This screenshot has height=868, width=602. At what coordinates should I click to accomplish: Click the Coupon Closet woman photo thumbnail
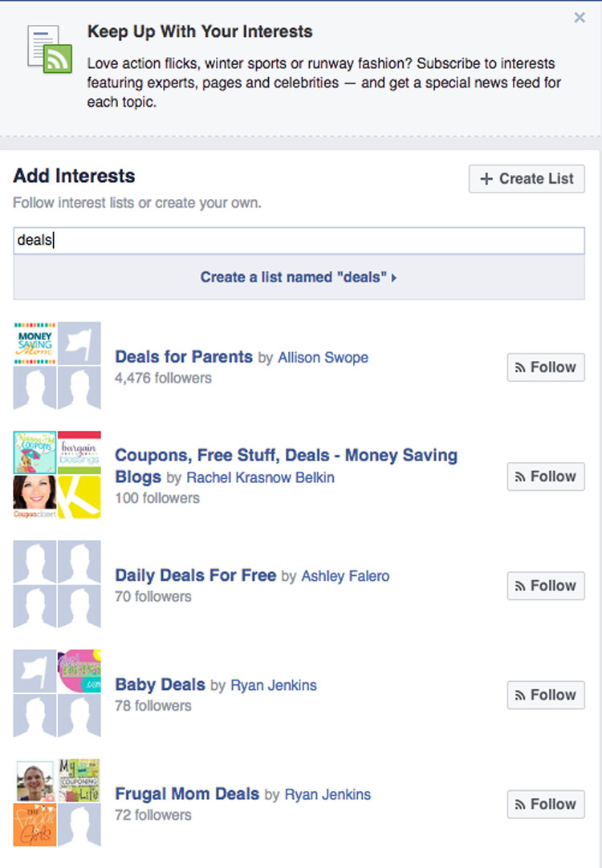[35, 497]
